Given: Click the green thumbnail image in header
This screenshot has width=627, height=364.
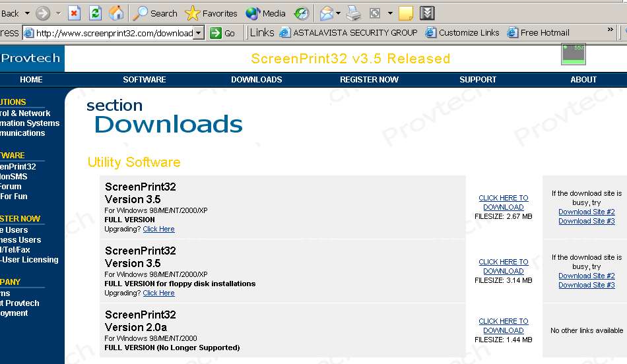Looking at the screenshot, I should [x=574, y=54].
